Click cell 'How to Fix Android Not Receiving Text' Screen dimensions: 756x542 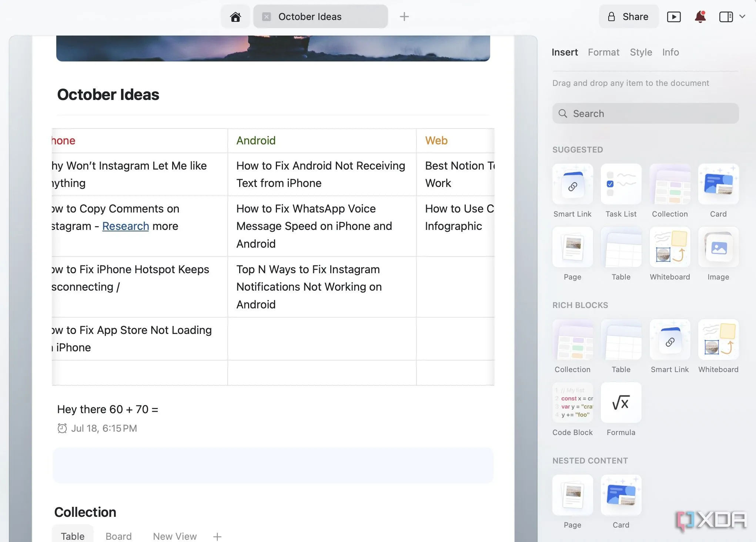point(322,174)
